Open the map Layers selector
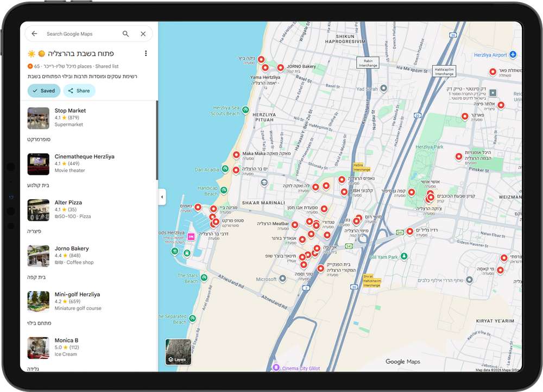This screenshot has height=392, width=543. 178,352
